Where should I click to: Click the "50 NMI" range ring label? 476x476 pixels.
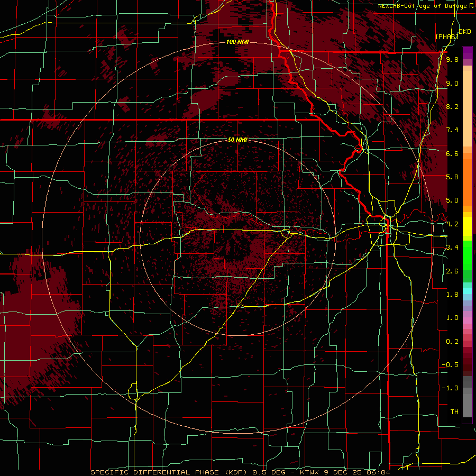[x=237, y=140]
